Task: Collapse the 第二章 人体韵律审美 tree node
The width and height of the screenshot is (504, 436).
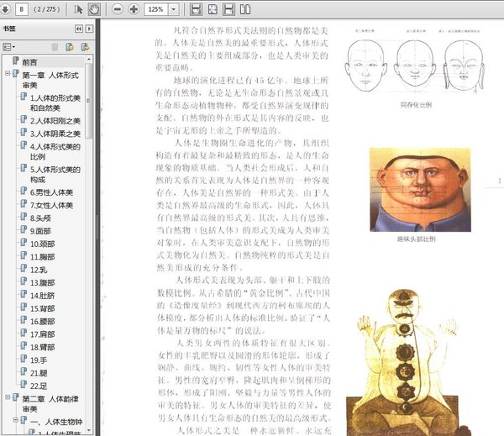Action: click(x=8, y=397)
